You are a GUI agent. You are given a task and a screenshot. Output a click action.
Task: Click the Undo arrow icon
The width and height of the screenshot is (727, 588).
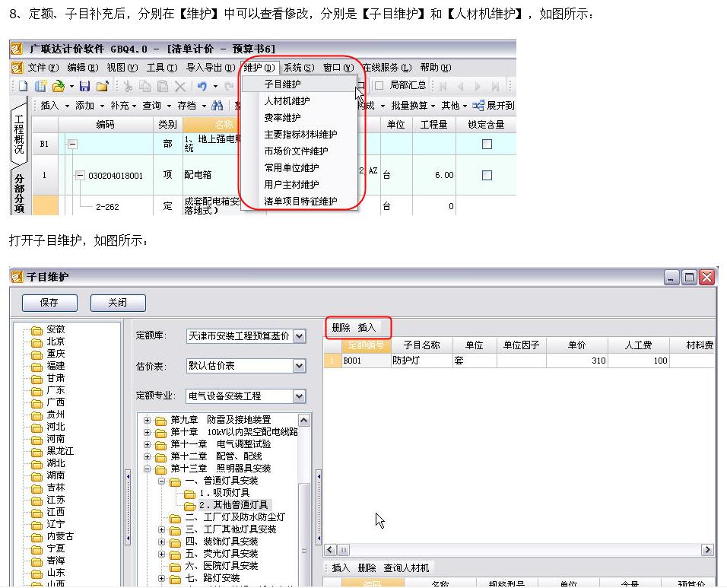tap(202, 86)
